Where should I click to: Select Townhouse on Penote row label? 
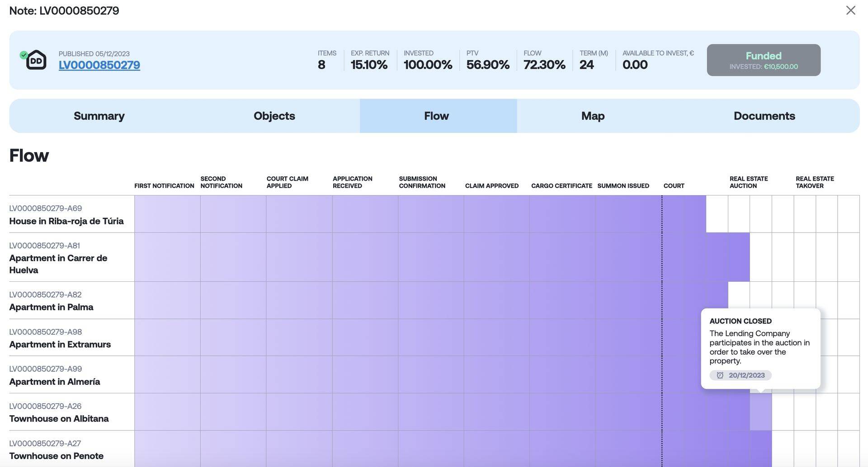(56, 456)
